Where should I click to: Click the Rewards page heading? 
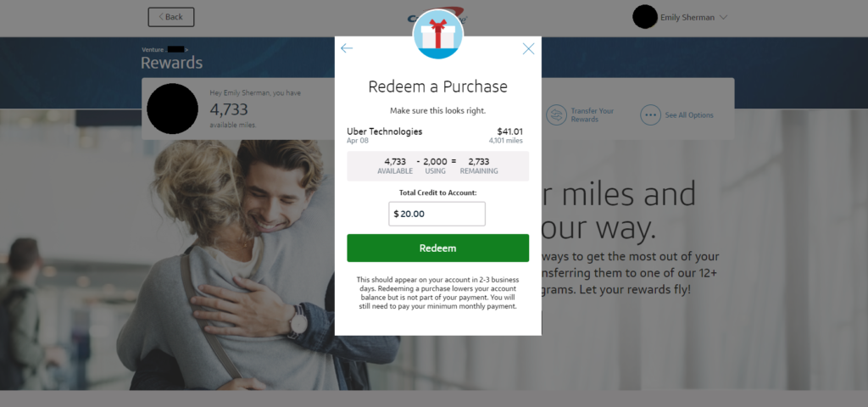[x=171, y=63]
